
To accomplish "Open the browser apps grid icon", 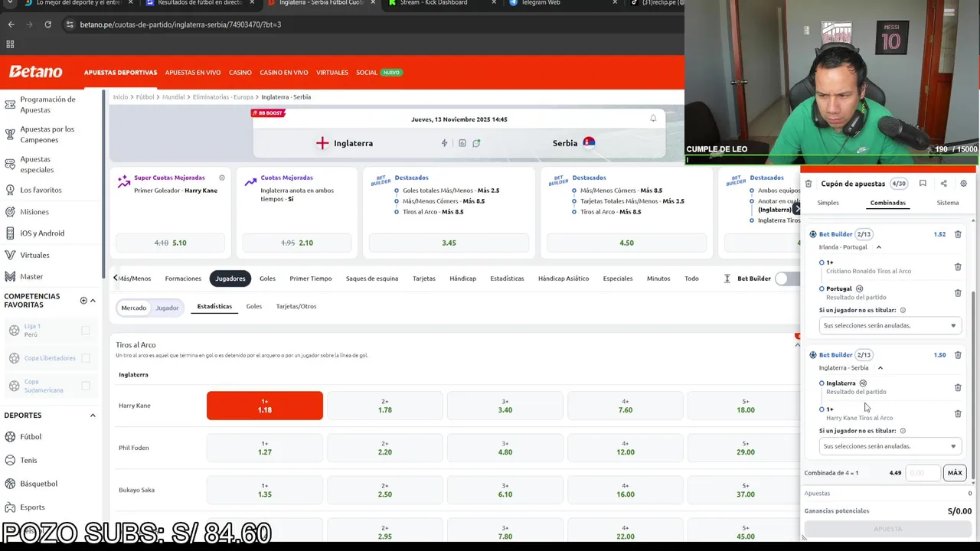I will pyautogui.click(x=10, y=44).
